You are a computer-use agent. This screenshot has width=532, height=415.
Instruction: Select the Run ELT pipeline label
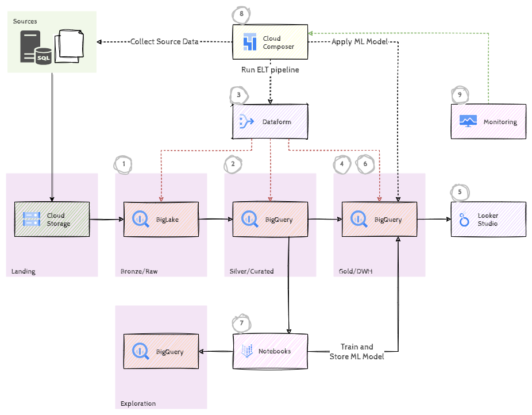pyautogui.click(x=269, y=70)
